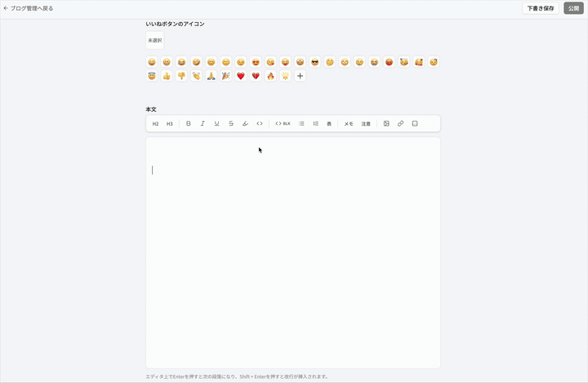The height and width of the screenshot is (383, 588).
Task: Pick the sunglasses face emoji
Action: coord(315,62)
